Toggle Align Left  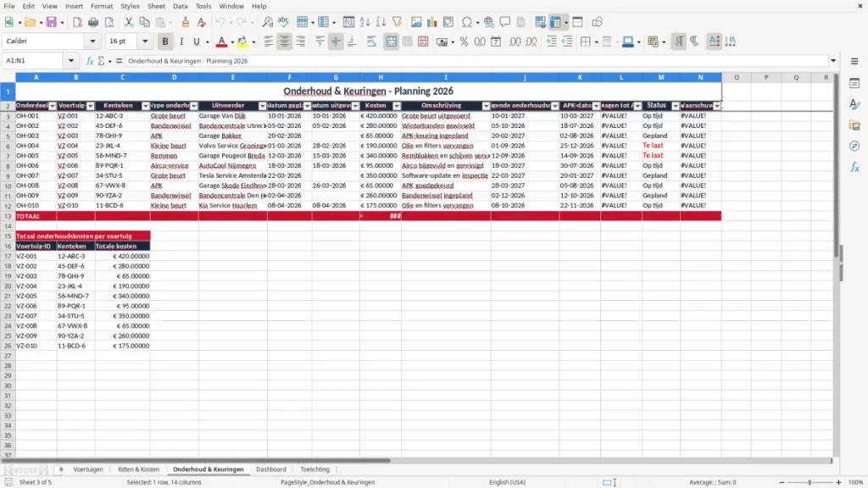[x=269, y=42]
